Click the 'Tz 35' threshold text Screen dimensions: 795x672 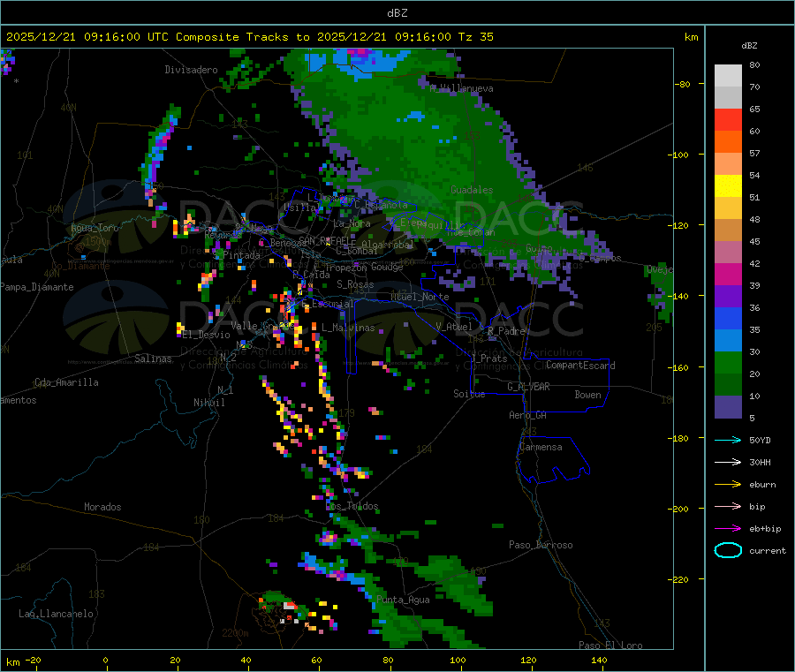point(475,37)
